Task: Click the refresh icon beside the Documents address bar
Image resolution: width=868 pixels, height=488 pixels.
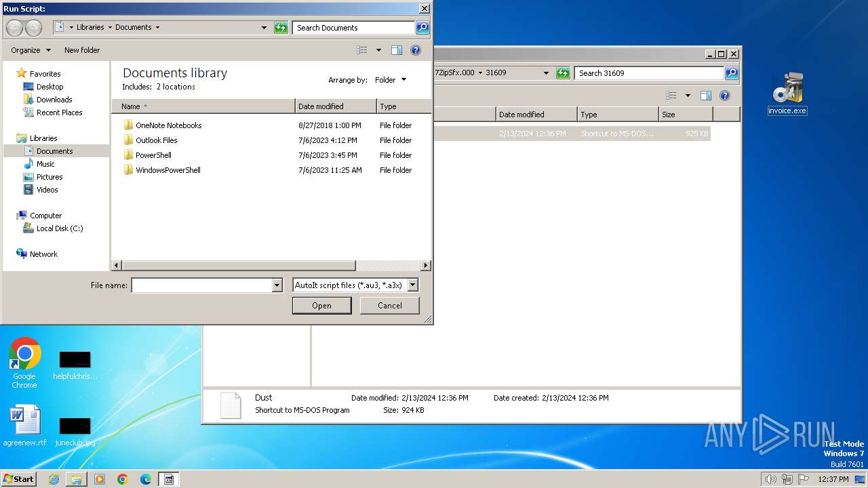Action: point(281,28)
